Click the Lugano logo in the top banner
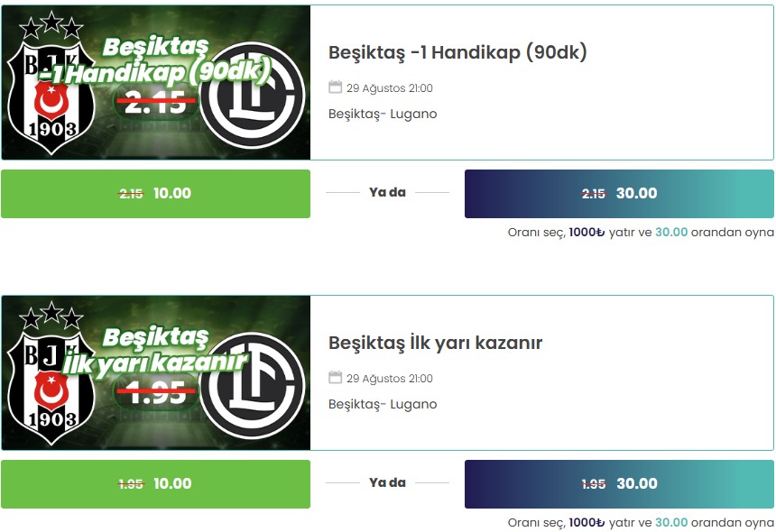This screenshot has height=532, width=776. 253,95
